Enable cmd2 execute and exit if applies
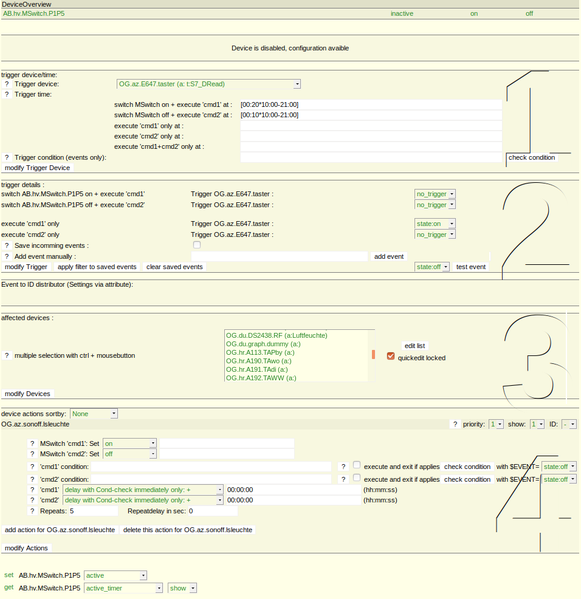 (x=356, y=478)
